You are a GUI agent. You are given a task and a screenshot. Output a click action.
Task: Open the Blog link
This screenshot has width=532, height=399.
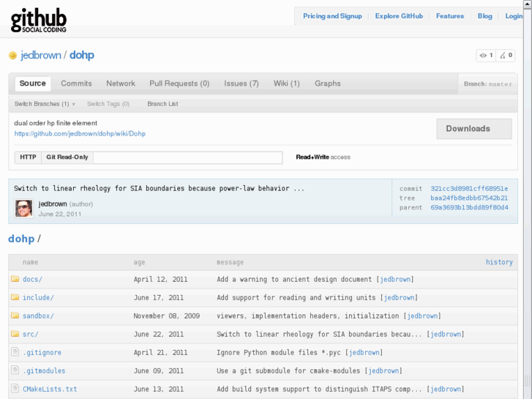[485, 16]
